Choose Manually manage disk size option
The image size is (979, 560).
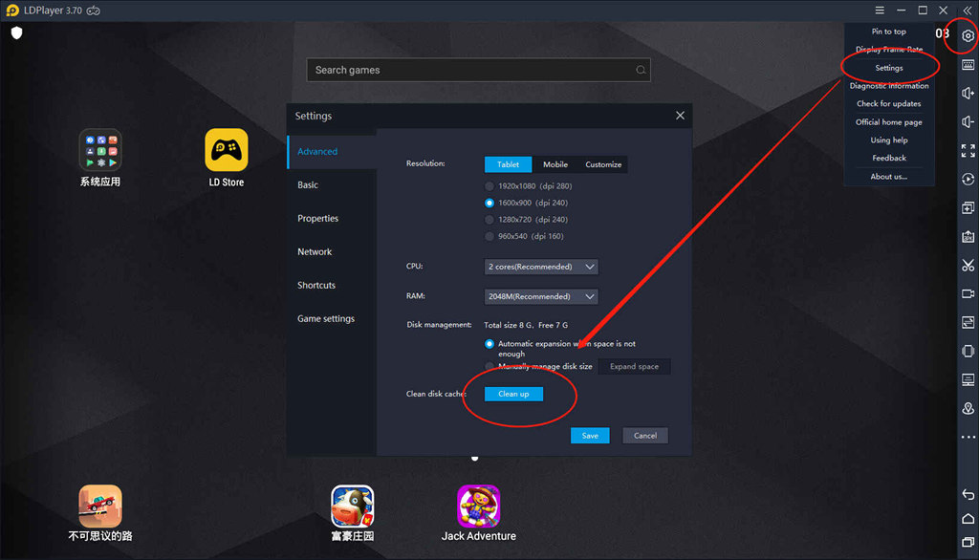[x=490, y=366]
